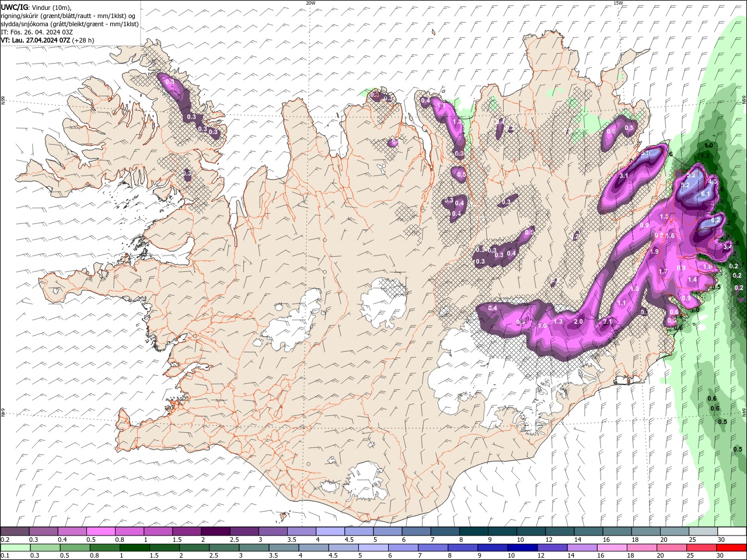Click the upper legend swatch above label 0.5
The width and height of the screenshot is (747, 560).
(101, 531)
